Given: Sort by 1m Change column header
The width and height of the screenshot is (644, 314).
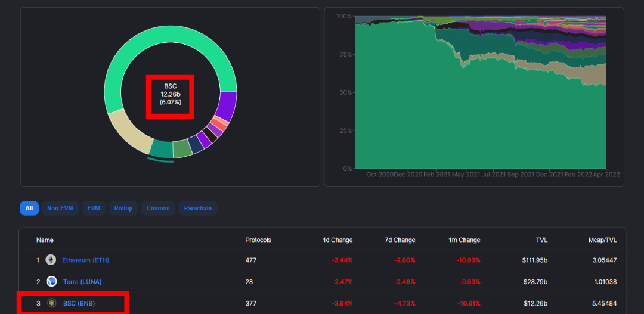Looking at the screenshot, I should click(x=464, y=240).
